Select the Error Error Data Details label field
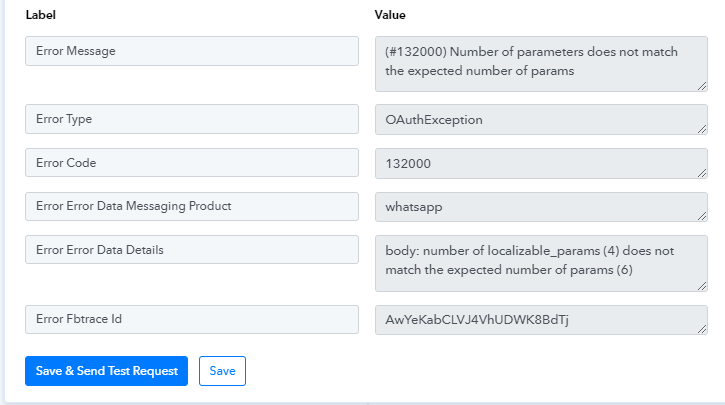The height and width of the screenshot is (405, 725). coord(191,250)
